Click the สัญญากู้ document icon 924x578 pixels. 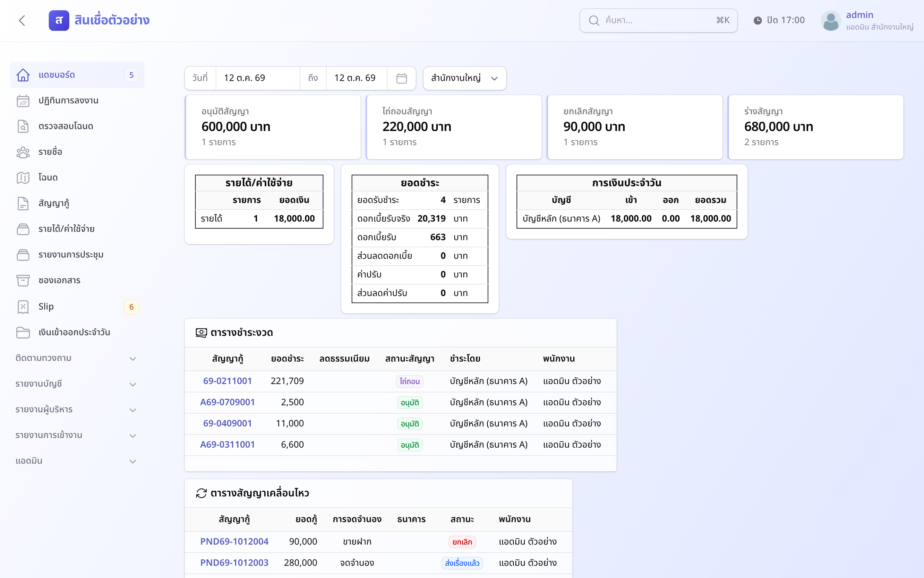pos(23,203)
